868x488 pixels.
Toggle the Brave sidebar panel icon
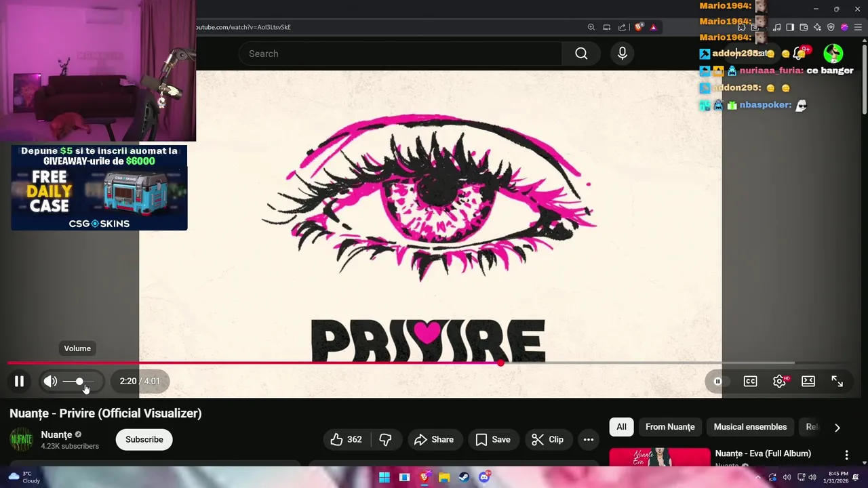pos(790,27)
